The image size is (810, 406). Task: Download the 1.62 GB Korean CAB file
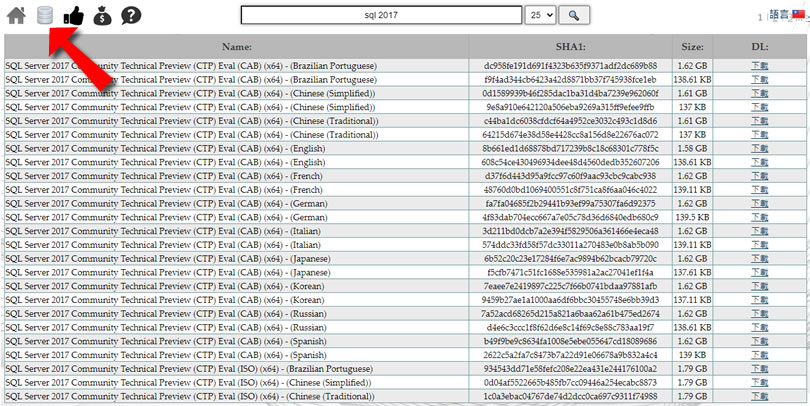click(759, 286)
